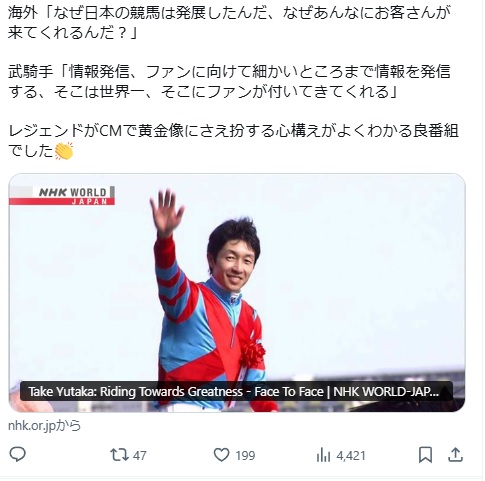The height and width of the screenshot is (481, 485).
Task: Open the Take Yutaka: Riding Towards Greatness title
Action: 236,391
